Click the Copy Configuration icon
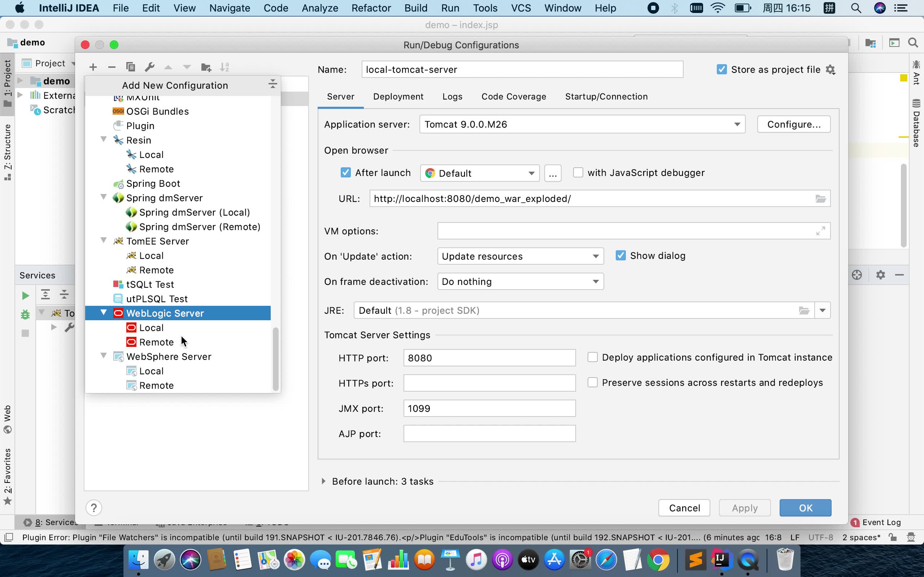Screen dimensions: 924x577 point(131,67)
